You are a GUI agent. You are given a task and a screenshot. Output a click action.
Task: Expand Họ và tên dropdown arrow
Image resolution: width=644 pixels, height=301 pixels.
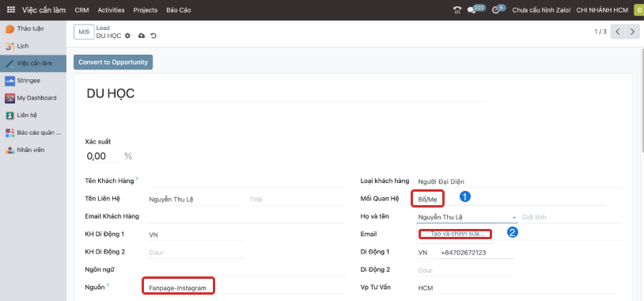(x=513, y=217)
